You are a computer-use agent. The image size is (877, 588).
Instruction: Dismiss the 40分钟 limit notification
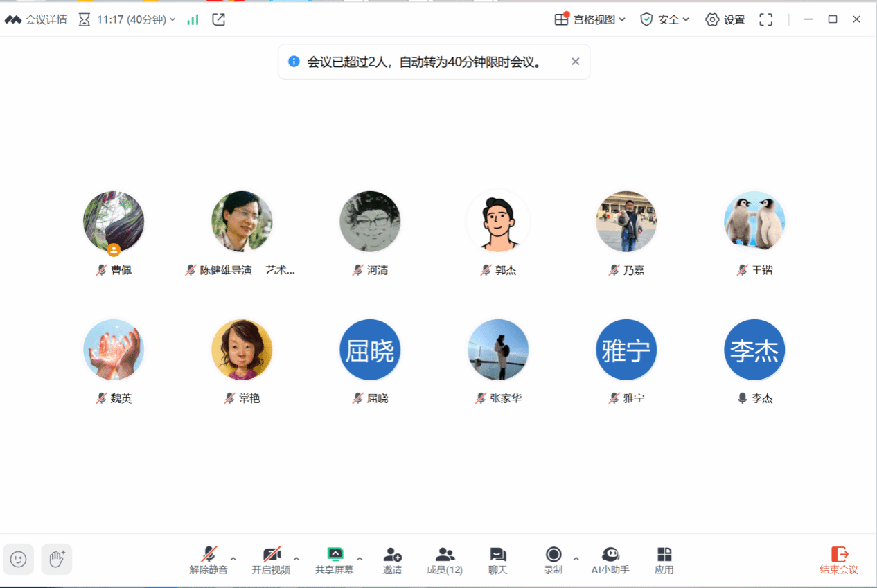click(x=575, y=62)
